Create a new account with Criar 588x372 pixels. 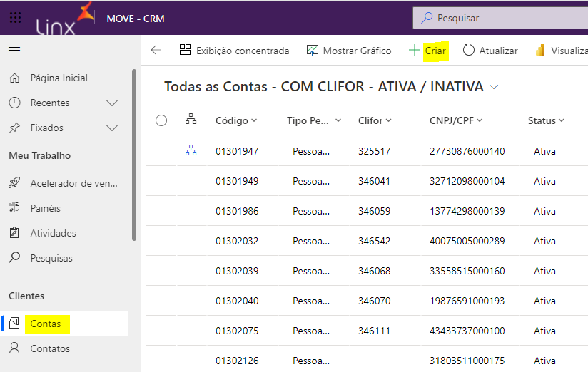427,51
